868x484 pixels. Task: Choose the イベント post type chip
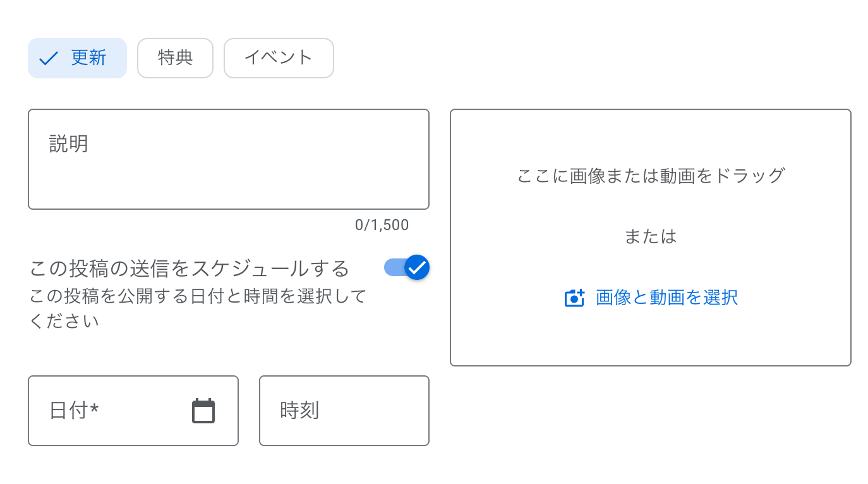279,58
